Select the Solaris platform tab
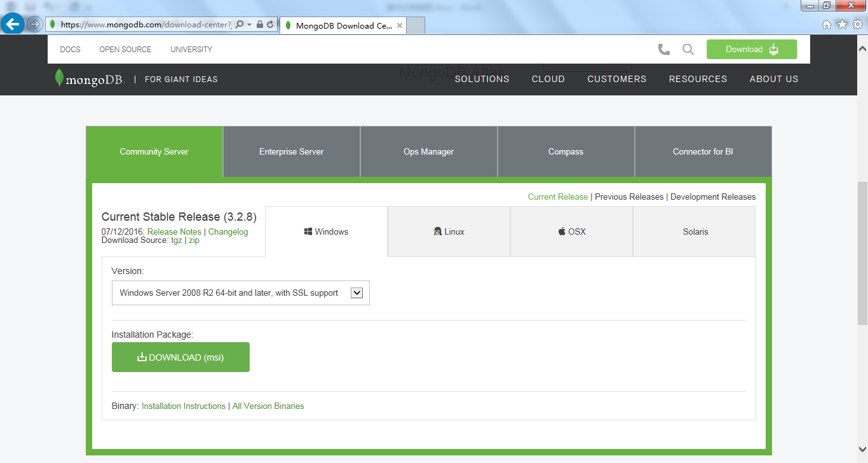The width and height of the screenshot is (868, 463). click(x=695, y=231)
